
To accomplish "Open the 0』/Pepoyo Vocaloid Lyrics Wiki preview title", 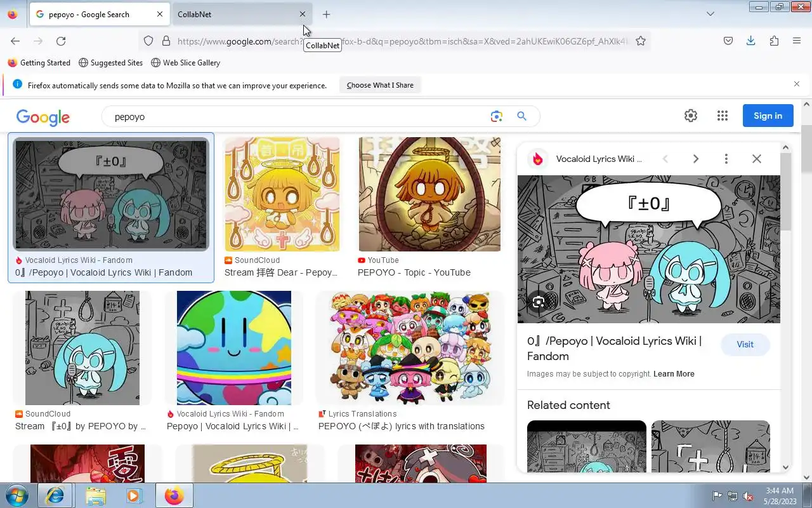I will (614, 349).
